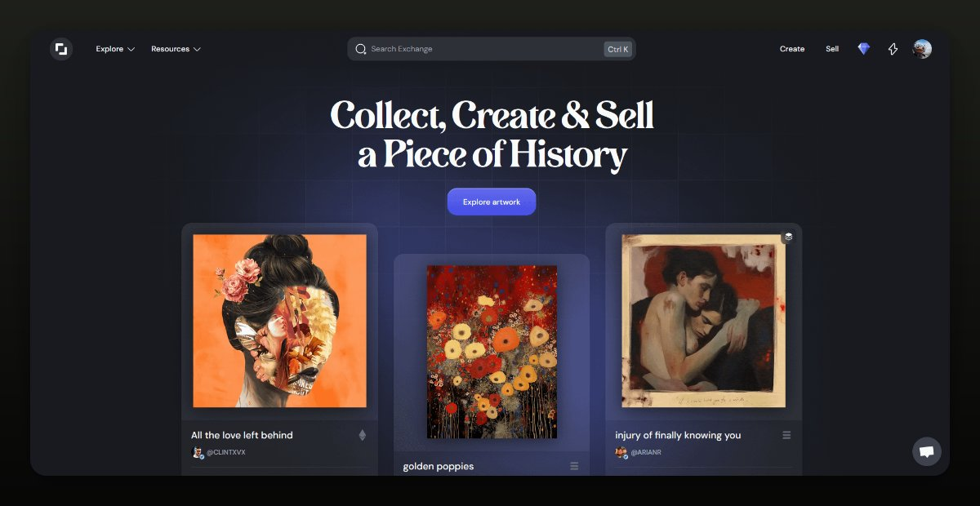The height and width of the screenshot is (506, 980).
Task: Click the magnifier icon in search bar
Action: pos(360,49)
